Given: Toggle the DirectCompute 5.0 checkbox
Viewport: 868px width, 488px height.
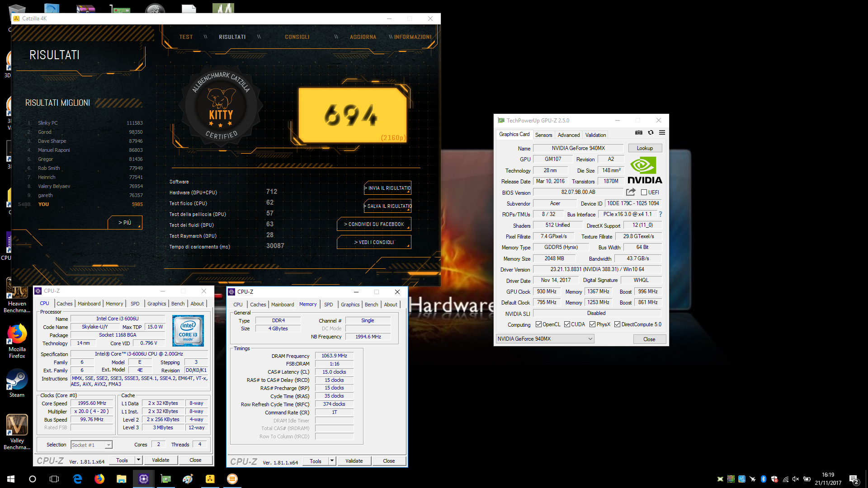Looking at the screenshot, I should point(617,324).
